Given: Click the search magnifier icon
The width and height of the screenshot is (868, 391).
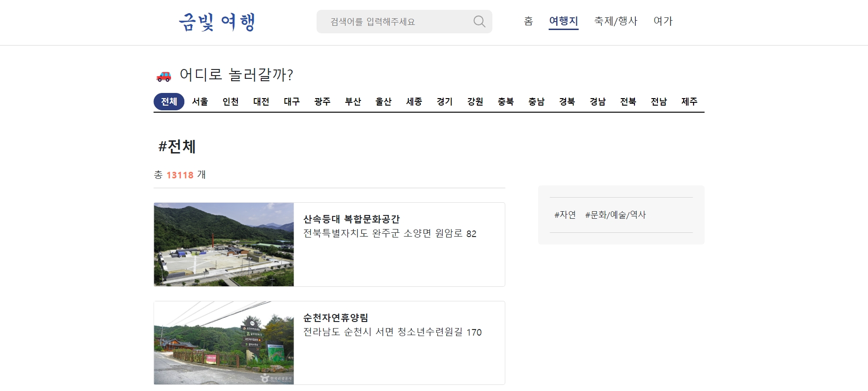Looking at the screenshot, I should (x=479, y=22).
